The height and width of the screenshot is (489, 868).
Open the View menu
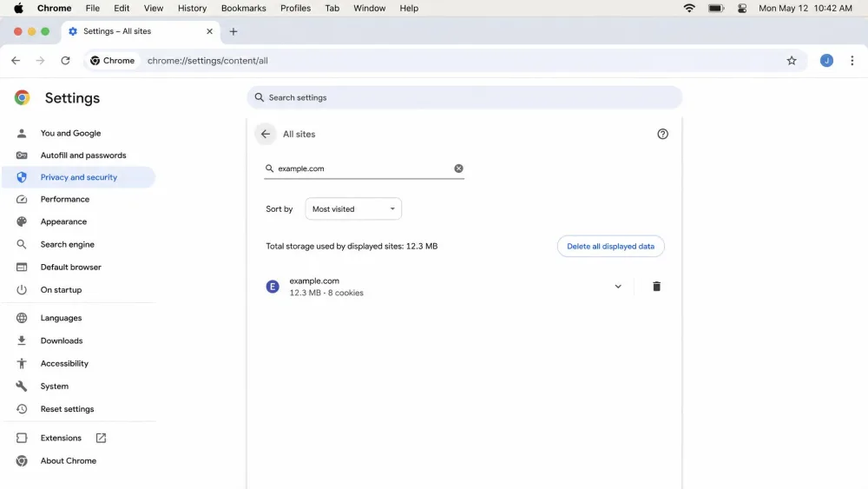(x=154, y=8)
